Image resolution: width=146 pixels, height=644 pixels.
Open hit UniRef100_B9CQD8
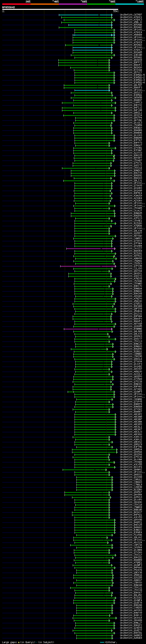131,306
